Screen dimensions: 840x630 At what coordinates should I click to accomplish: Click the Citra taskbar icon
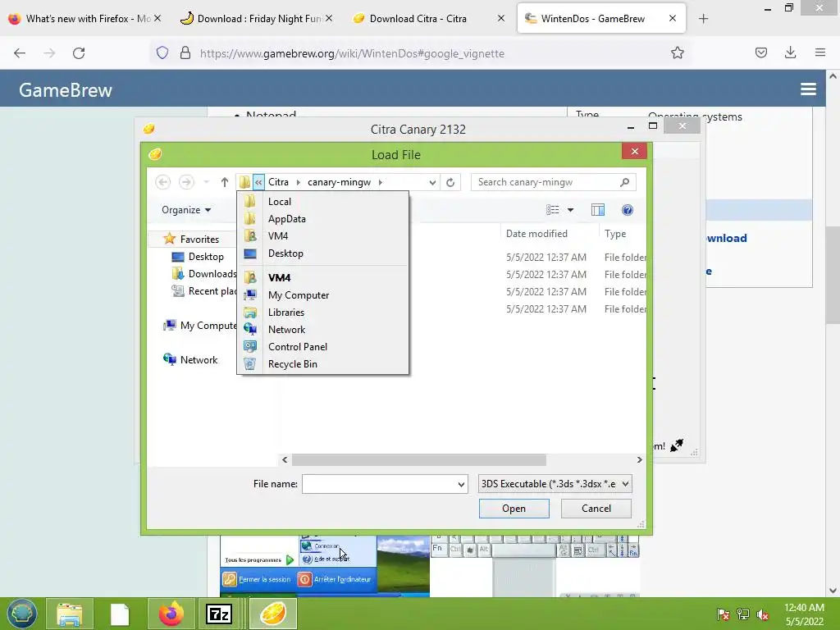273,614
